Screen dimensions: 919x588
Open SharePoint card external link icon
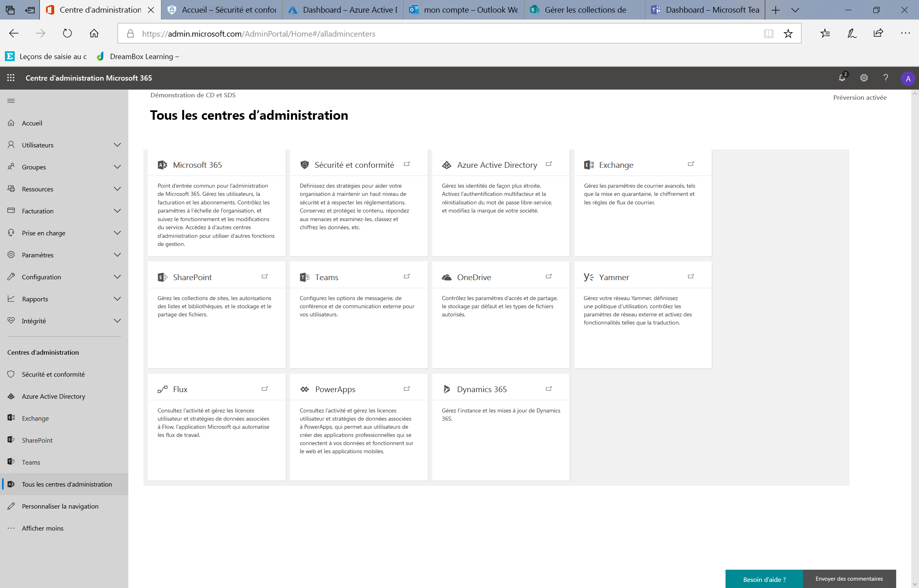point(265,276)
